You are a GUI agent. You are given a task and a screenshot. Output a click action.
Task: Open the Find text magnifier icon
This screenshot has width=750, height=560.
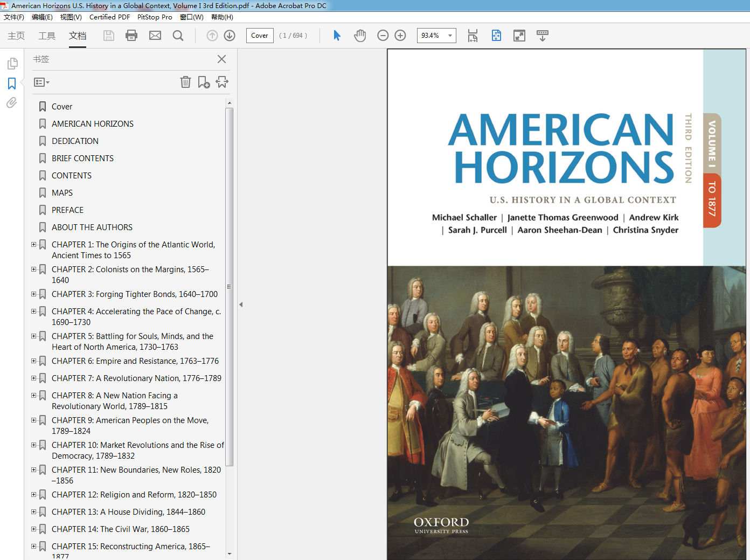click(178, 36)
